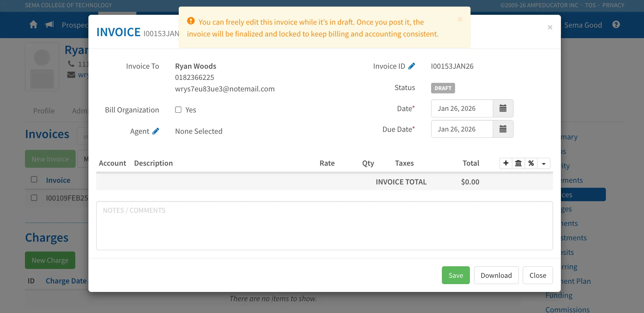Select the I00109FEB25 invoice row checkbox

pos(34,198)
